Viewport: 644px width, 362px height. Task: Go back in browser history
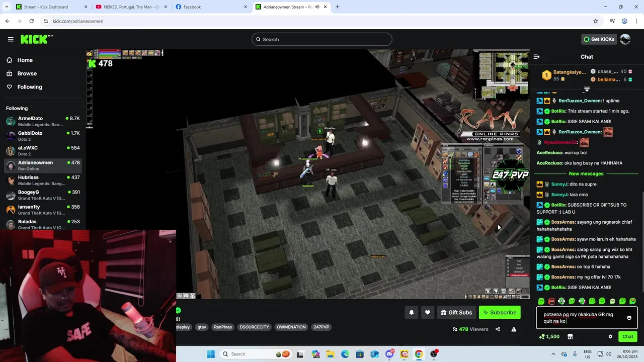pos(7,21)
